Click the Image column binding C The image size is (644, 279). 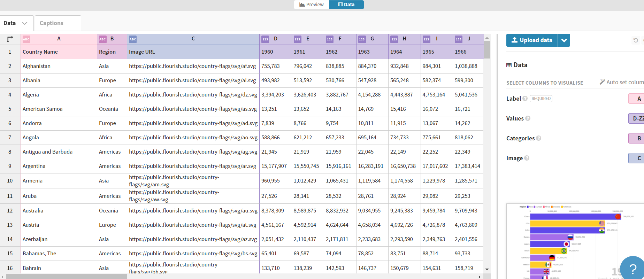637,158
